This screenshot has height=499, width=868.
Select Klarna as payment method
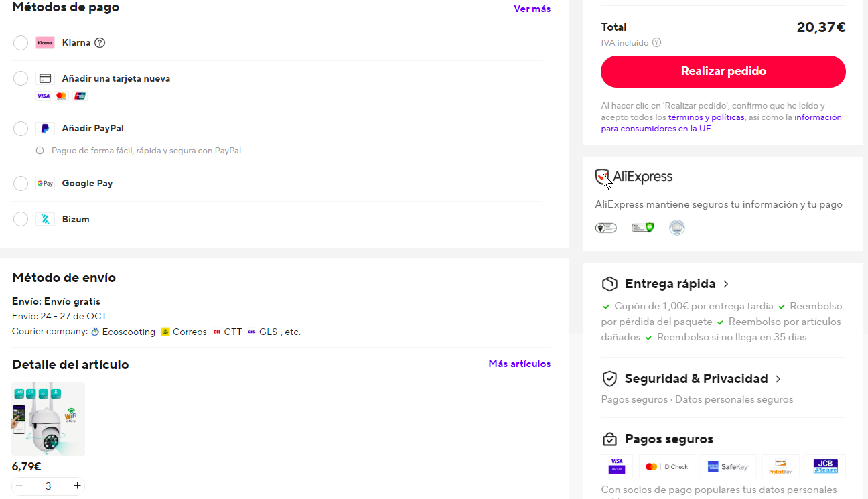click(21, 43)
